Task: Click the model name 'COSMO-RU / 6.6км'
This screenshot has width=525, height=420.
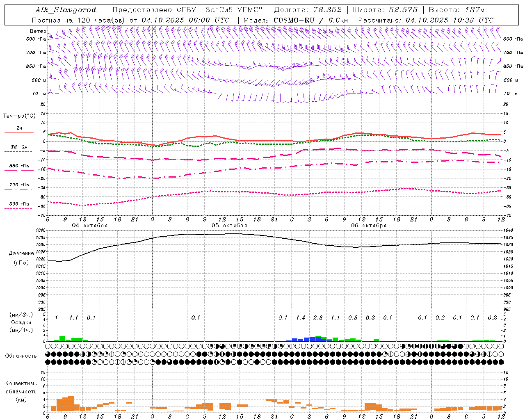Action: (310, 20)
